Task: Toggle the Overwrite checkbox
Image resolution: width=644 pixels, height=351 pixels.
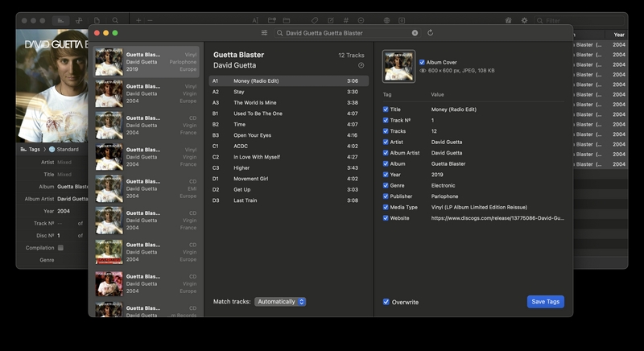Action: coord(386,302)
